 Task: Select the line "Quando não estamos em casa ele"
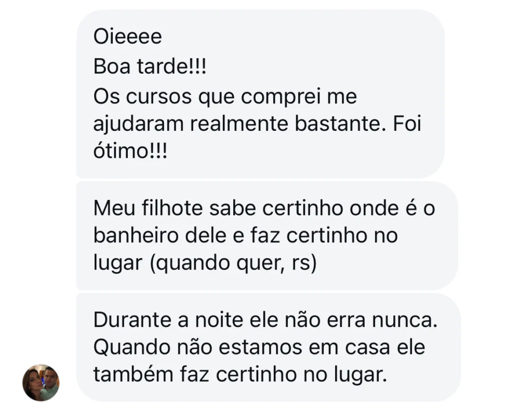(x=259, y=348)
